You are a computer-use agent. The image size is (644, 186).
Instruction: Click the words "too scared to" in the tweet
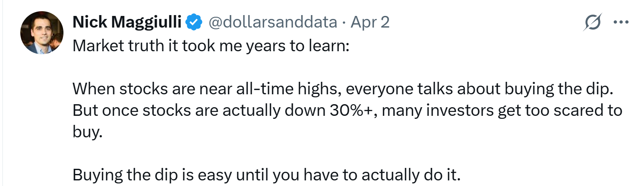[x=577, y=110]
